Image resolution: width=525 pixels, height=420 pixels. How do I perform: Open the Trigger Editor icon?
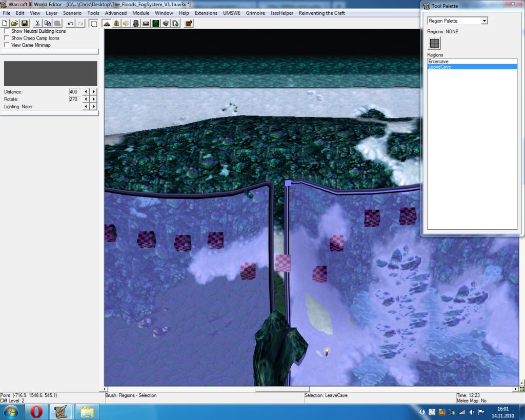tap(116, 24)
